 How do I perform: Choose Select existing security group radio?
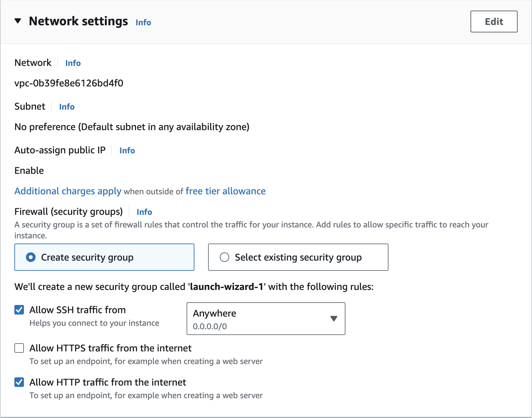click(224, 257)
